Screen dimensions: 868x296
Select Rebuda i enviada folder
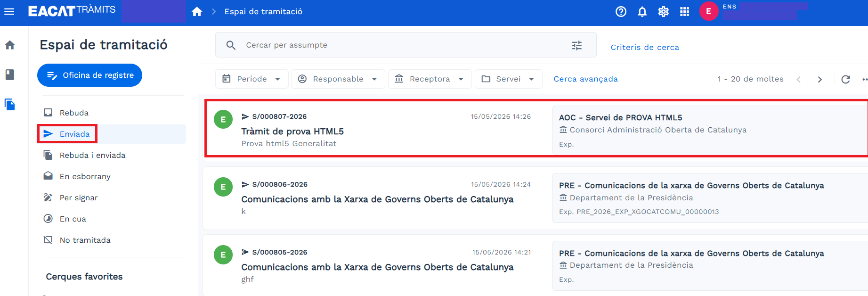coord(112,155)
